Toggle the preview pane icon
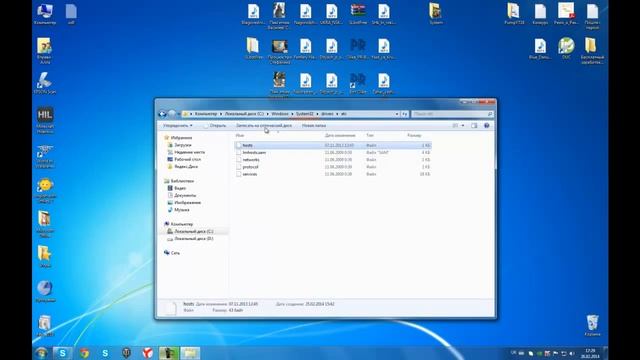Screen dimensions: 640x360 (474, 126)
